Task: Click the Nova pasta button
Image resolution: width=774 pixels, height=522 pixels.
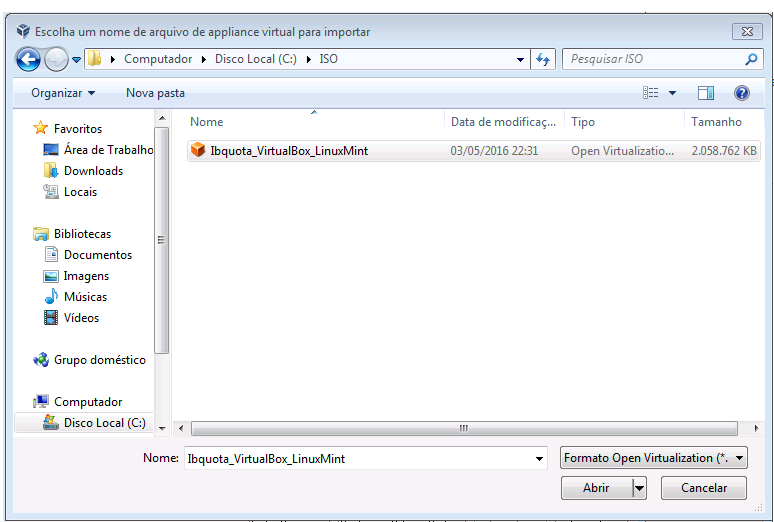Action: coord(155,93)
